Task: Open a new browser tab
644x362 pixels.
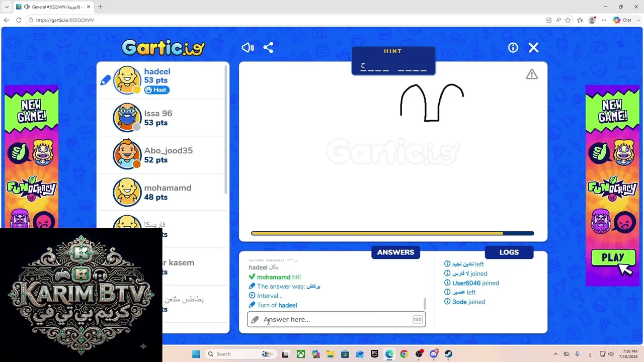Action: pos(100,7)
